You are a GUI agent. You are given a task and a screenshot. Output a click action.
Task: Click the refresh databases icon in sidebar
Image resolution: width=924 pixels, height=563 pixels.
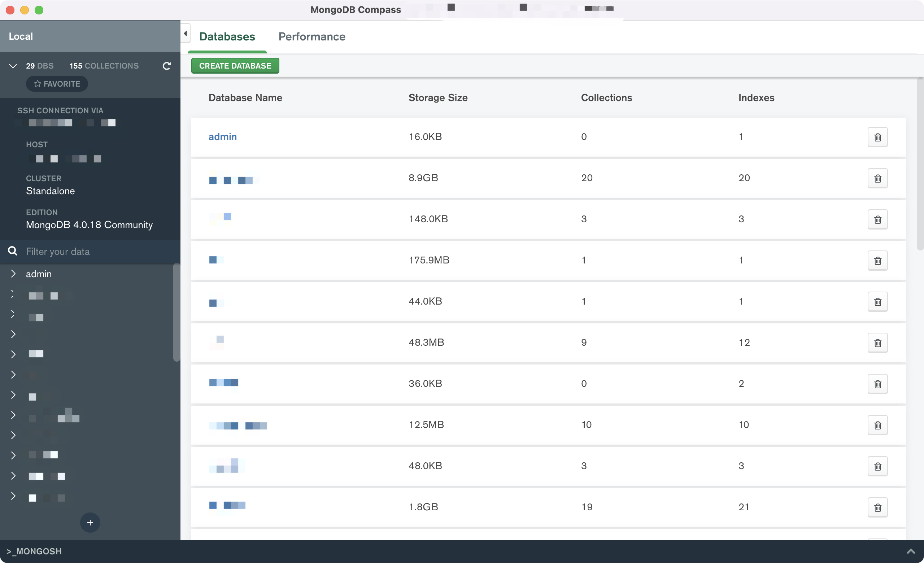pyautogui.click(x=166, y=66)
